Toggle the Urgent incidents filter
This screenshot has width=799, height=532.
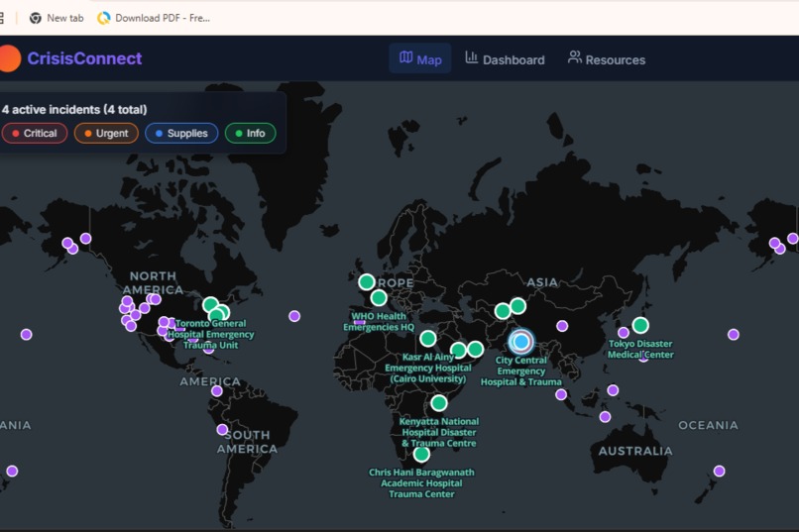106,134
